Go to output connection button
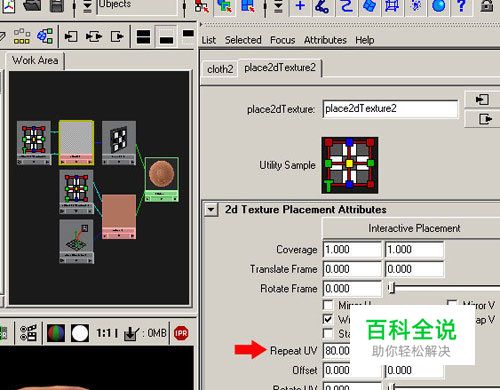Viewport: 500px width, 390px height. [482, 119]
